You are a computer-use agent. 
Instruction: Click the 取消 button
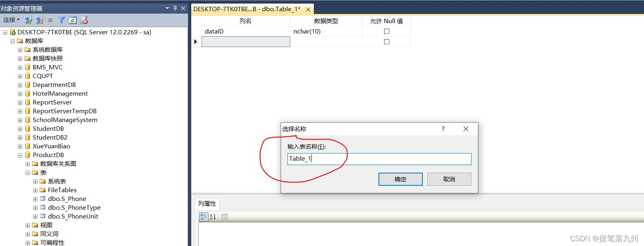tap(449, 179)
